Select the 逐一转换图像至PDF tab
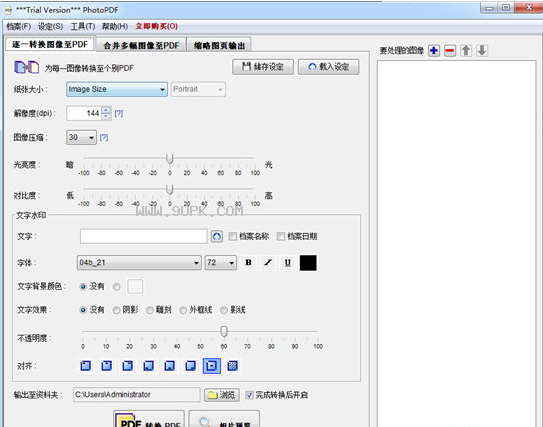 [50, 44]
